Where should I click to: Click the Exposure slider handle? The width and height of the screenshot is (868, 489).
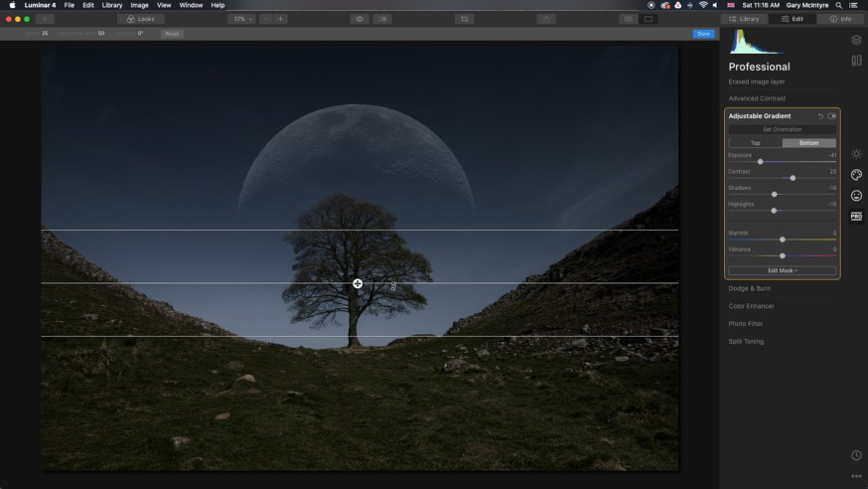coord(760,162)
